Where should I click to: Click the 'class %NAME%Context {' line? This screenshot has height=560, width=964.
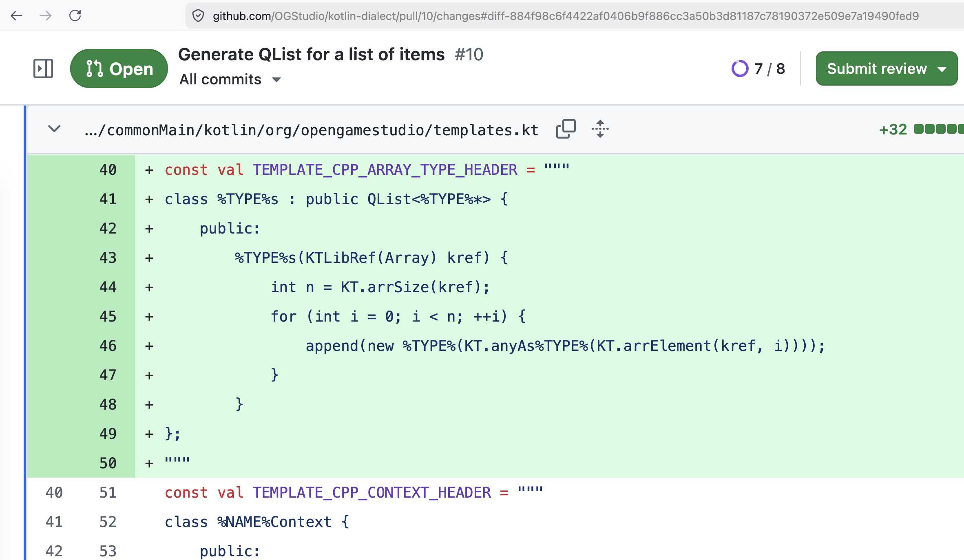pos(257,522)
